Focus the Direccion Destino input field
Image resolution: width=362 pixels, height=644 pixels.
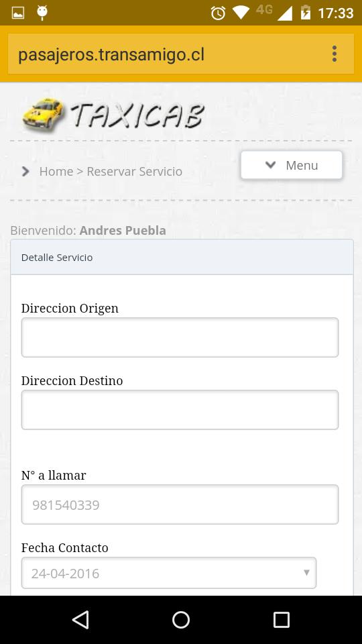point(180,410)
